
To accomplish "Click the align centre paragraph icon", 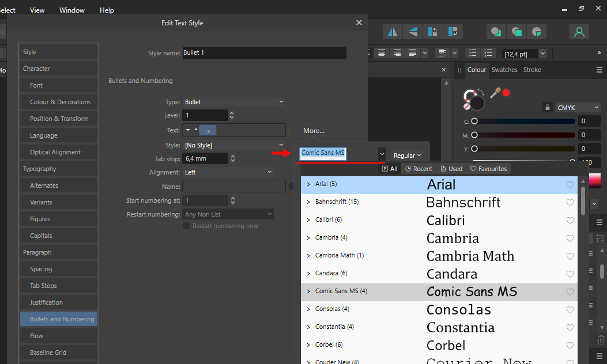I will point(382,53).
